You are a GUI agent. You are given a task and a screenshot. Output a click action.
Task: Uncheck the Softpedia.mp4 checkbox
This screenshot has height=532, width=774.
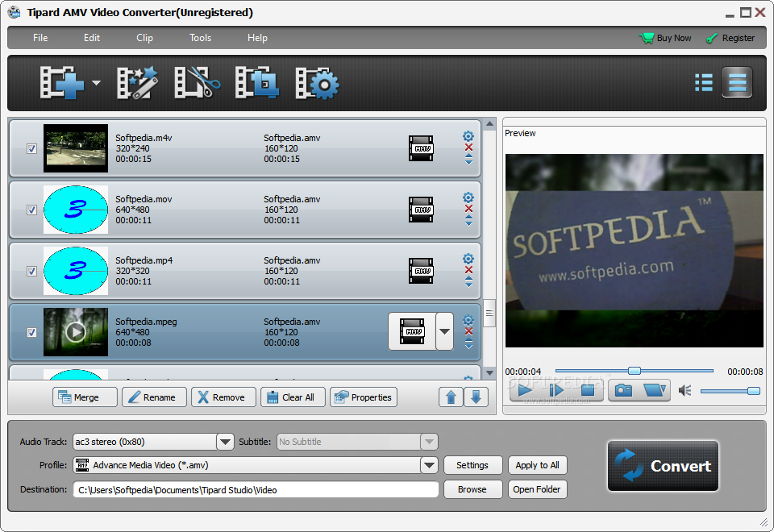[x=31, y=271]
